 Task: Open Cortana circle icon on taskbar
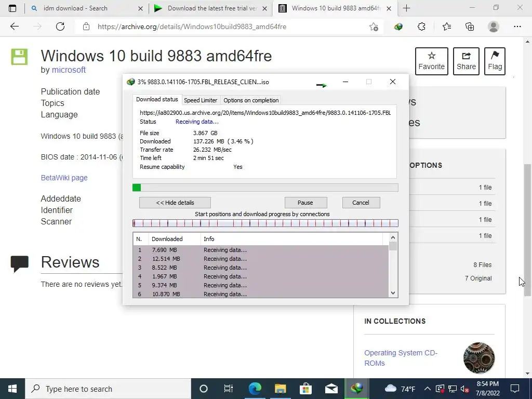coord(204,389)
